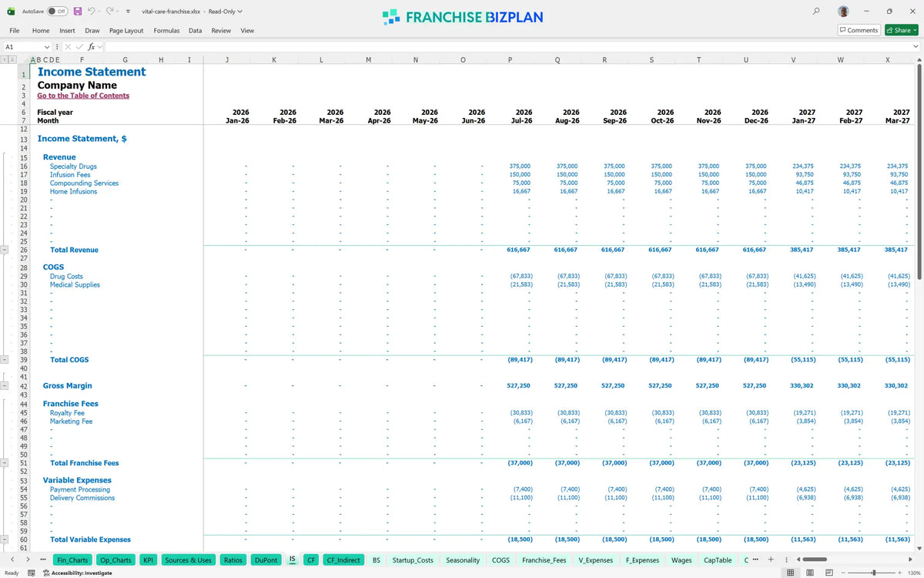This screenshot has height=578, width=924.
Task: Click the Comments button
Action: click(859, 30)
